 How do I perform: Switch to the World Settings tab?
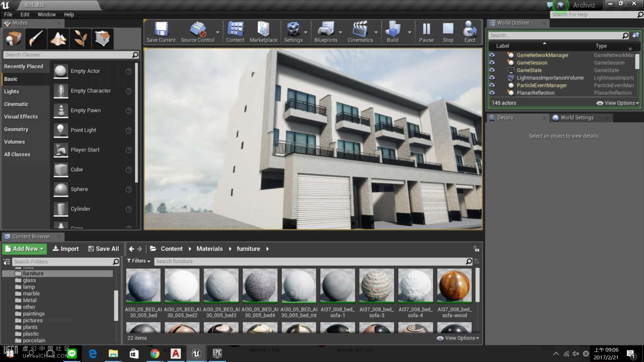tap(576, 117)
